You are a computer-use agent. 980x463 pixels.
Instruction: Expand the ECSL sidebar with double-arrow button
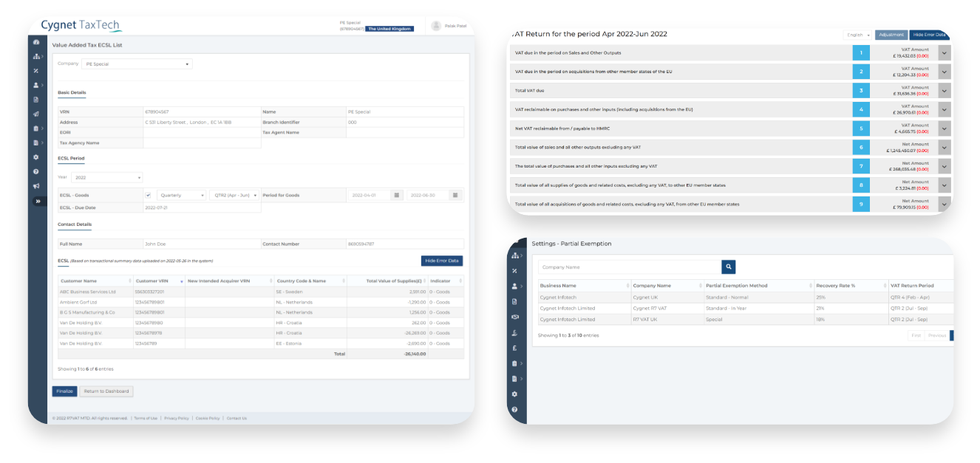point(38,201)
